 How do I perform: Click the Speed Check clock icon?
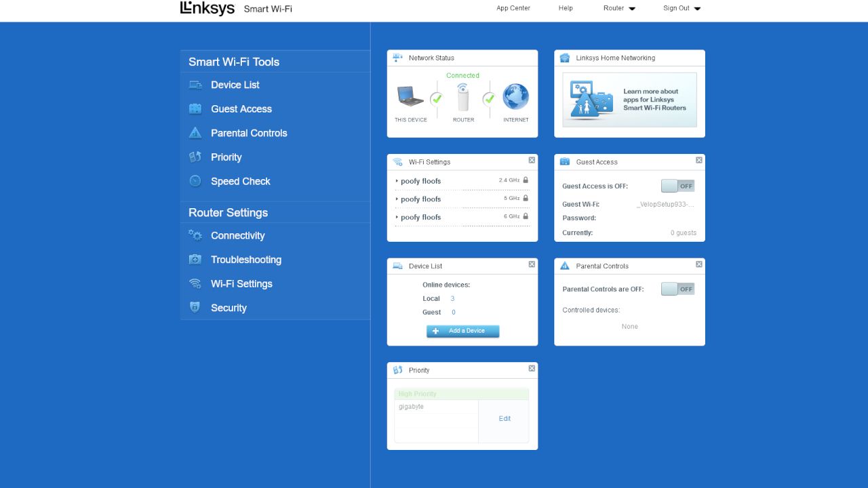click(195, 181)
